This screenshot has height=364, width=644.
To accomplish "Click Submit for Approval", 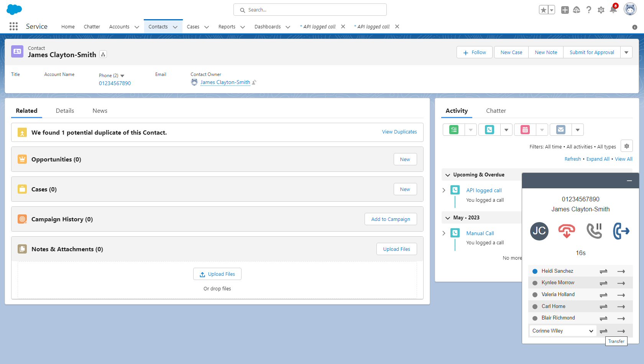I will click(x=591, y=52).
